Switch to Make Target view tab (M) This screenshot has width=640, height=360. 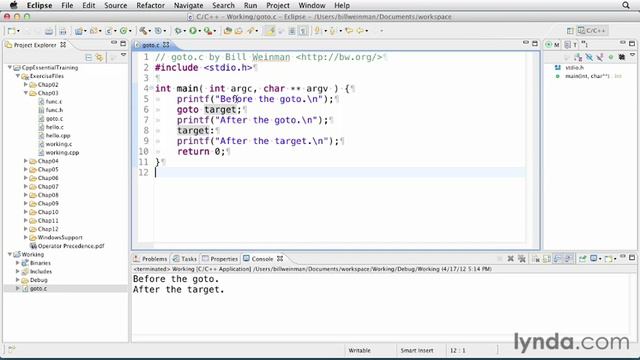click(552, 44)
